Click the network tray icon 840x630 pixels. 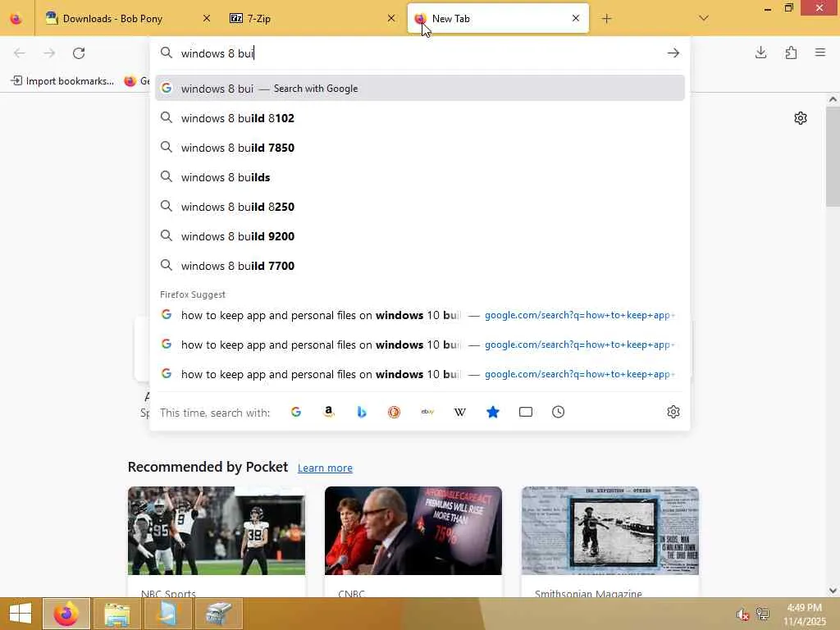coord(762,614)
